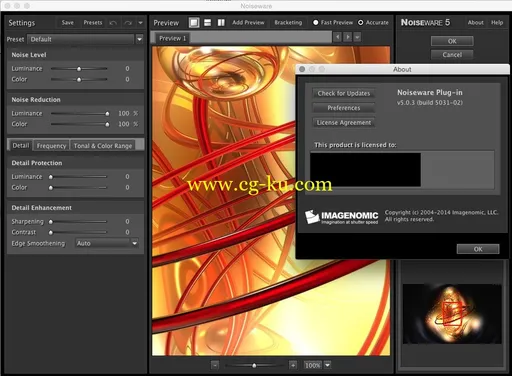Click OK in the main Noiseware panel
Screen dimensions: 512x376
coord(452,41)
